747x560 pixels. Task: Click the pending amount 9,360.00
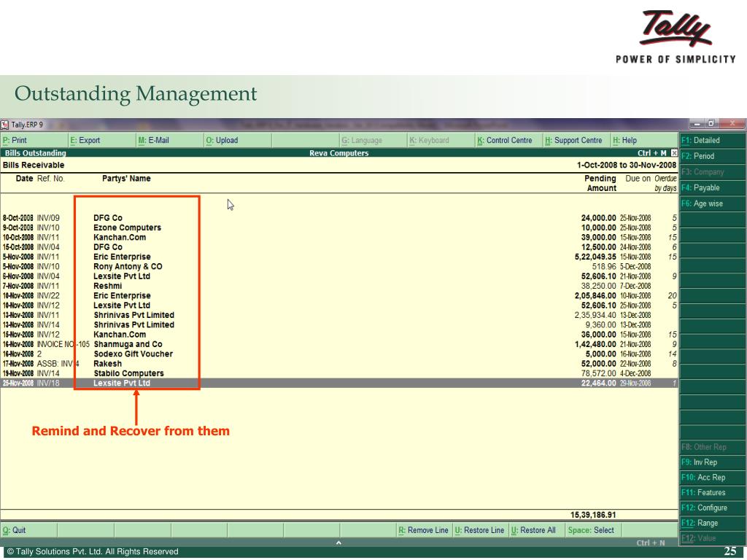601,324
